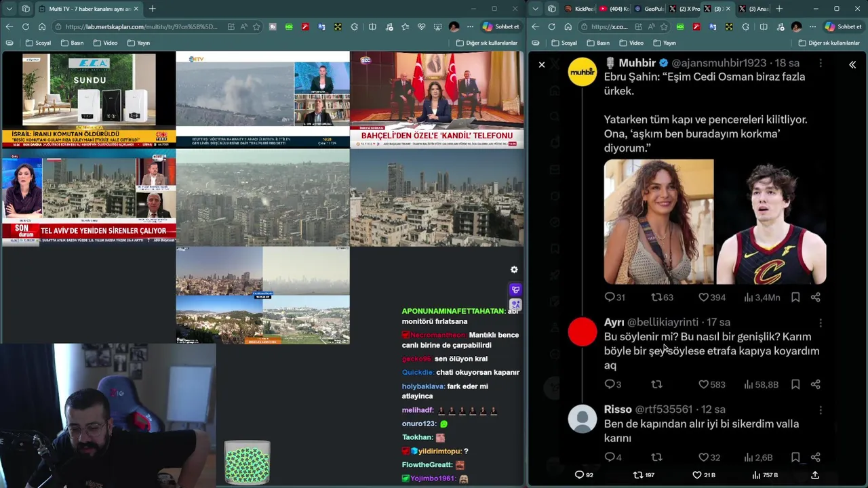Open Yayın bookmarks folder in left window

(x=138, y=43)
